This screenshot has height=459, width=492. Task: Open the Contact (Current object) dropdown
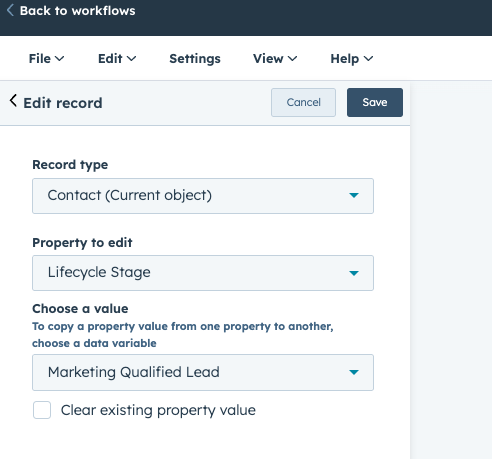tap(203, 196)
